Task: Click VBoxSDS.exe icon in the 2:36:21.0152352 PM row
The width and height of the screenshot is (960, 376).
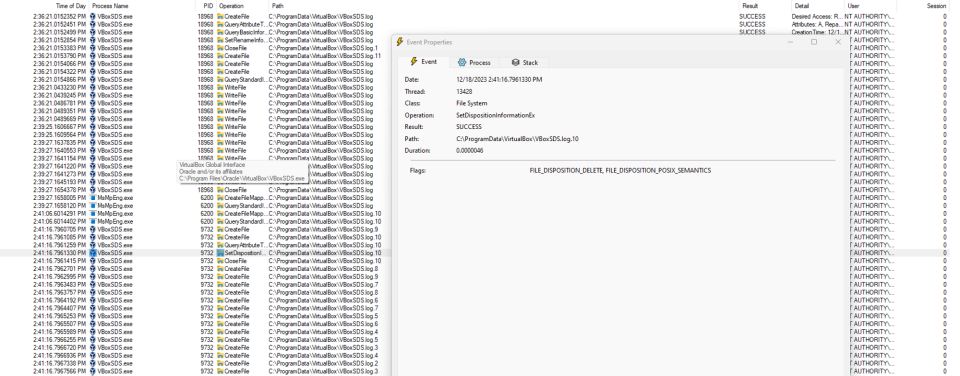Action: [93, 17]
